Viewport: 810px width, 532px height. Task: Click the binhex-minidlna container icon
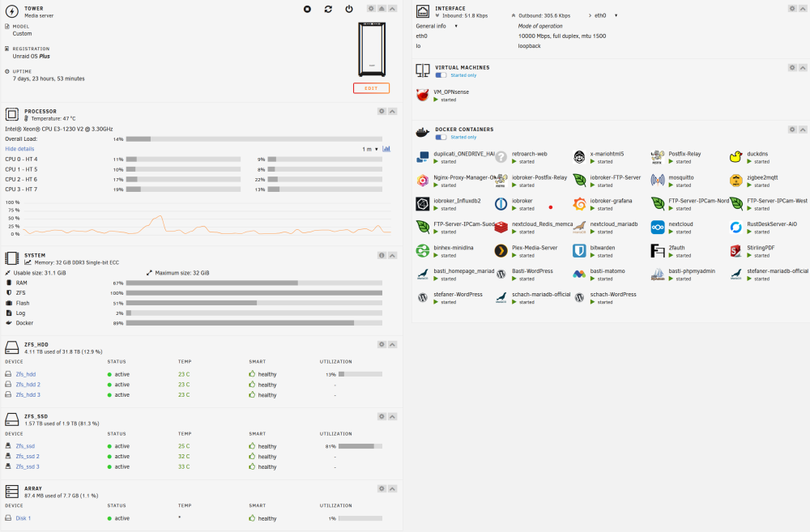(x=423, y=251)
